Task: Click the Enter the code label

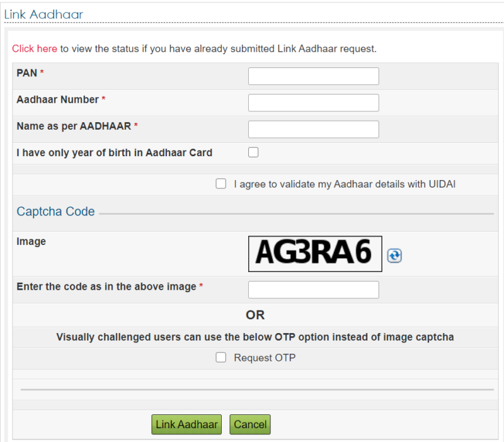Action: pos(106,286)
